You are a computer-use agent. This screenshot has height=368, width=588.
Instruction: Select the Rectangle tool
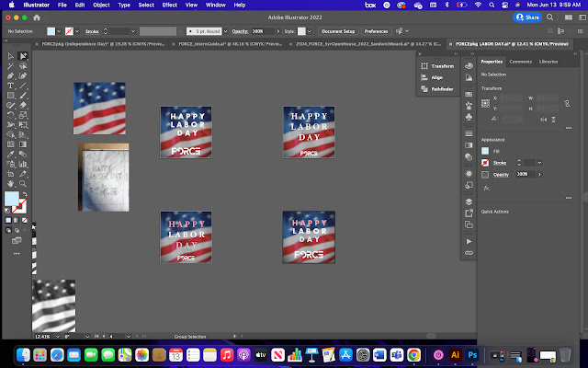[x=10, y=96]
